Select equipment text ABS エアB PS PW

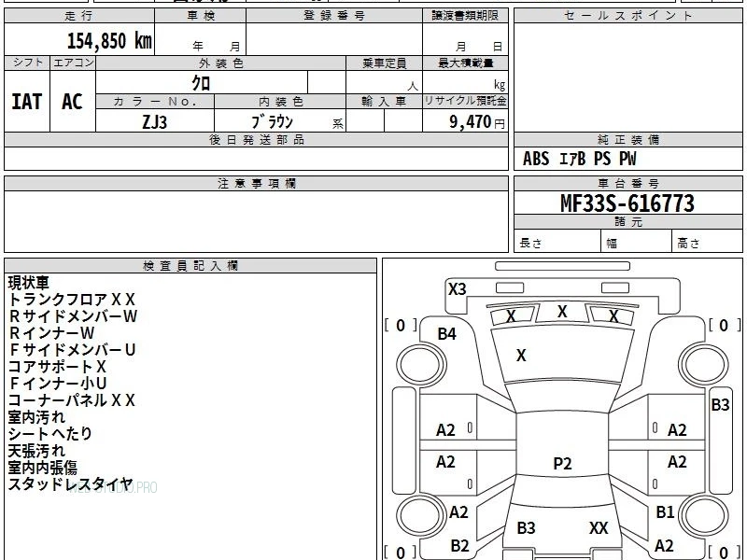pyautogui.click(x=579, y=159)
